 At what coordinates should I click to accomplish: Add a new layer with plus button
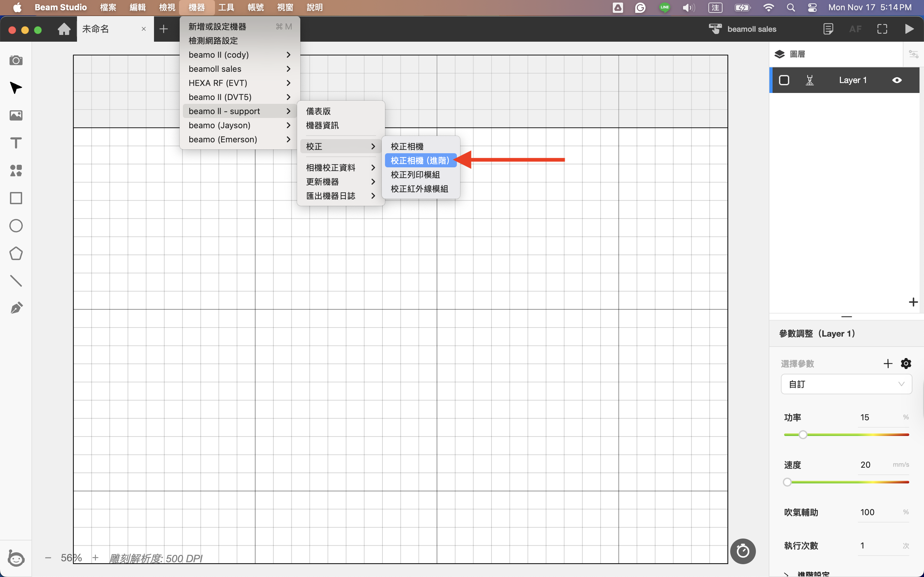[913, 302]
